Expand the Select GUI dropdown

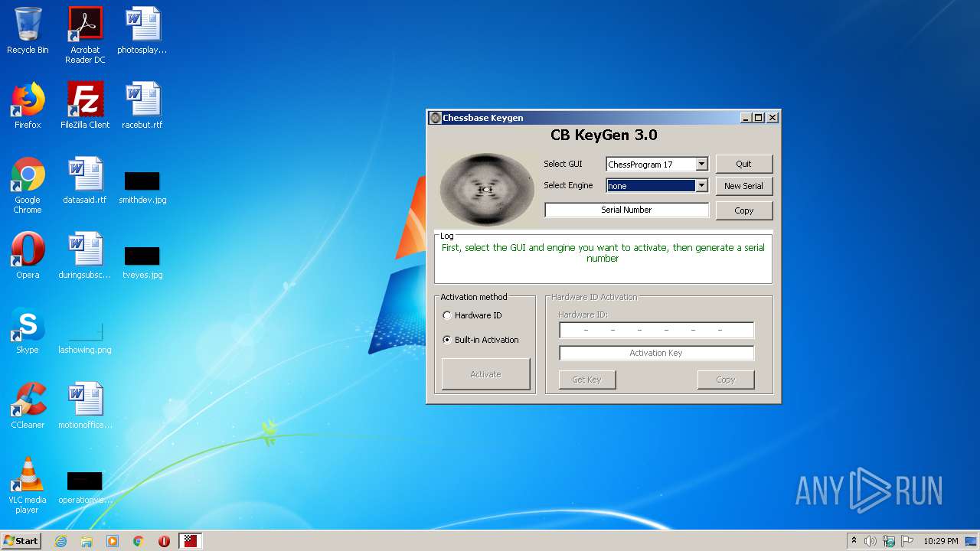(x=701, y=164)
